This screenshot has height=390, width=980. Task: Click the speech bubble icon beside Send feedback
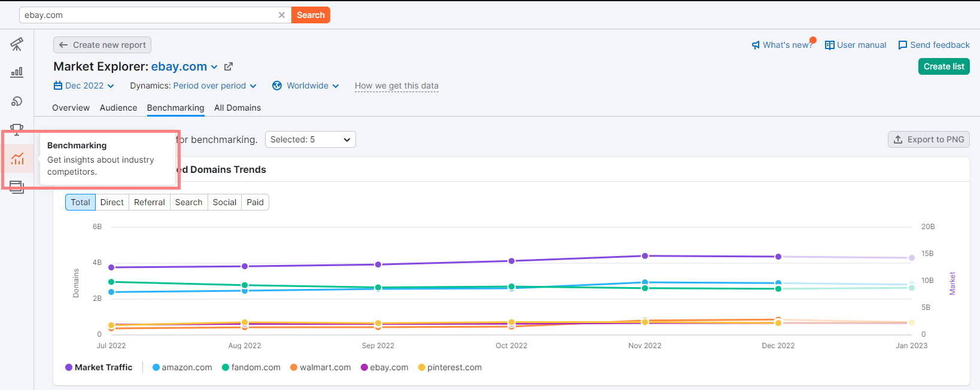pyautogui.click(x=903, y=45)
